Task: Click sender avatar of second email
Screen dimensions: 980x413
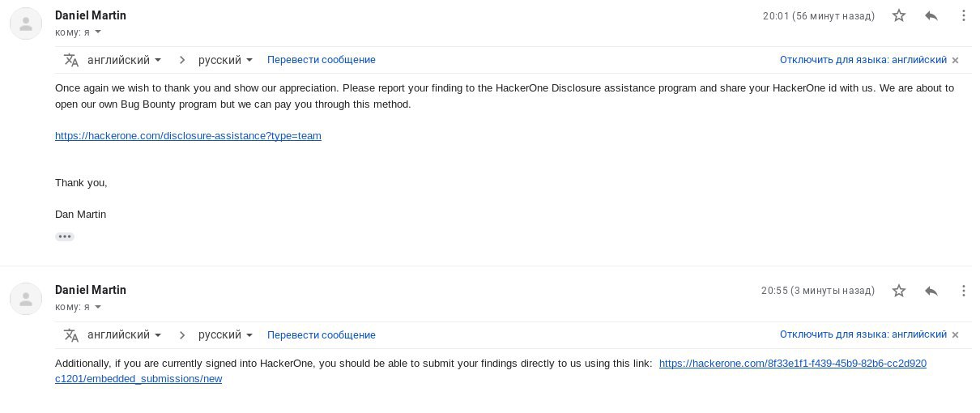Action: tap(26, 299)
